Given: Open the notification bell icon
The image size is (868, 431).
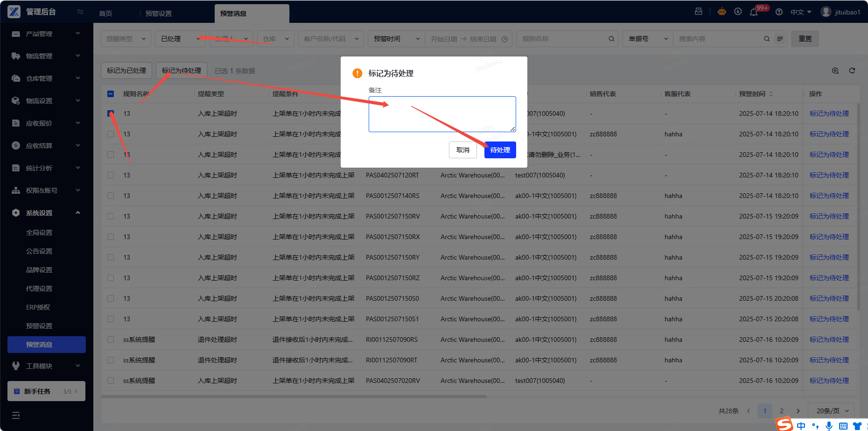Looking at the screenshot, I should [754, 12].
